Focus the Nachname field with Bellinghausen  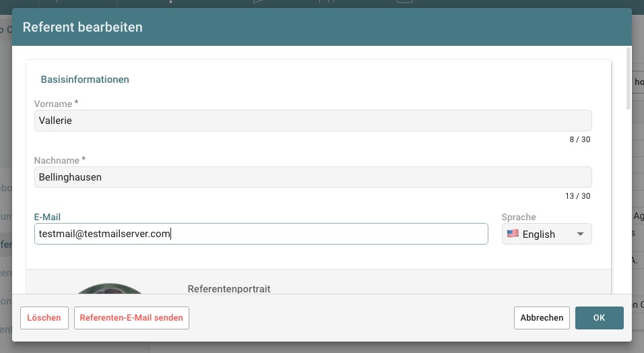pos(313,177)
